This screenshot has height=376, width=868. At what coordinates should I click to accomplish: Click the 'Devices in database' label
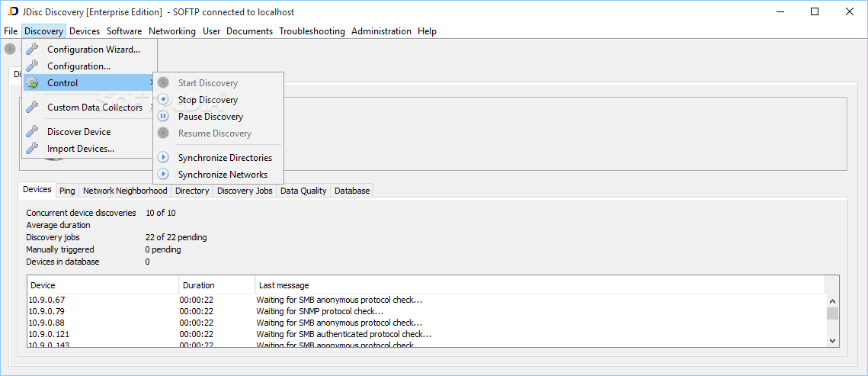(x=62, y=262)
